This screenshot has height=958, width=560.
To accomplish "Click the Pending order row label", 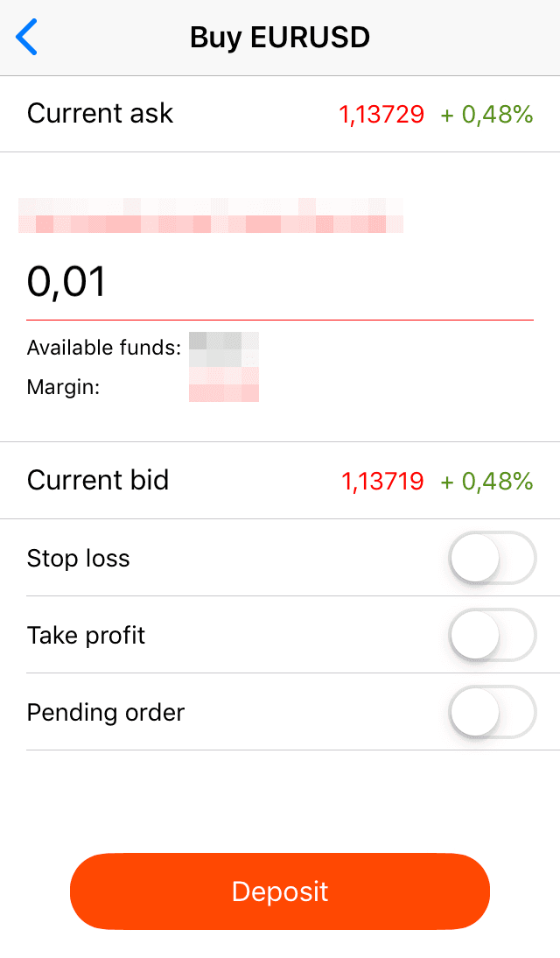I will coord(105,712).
